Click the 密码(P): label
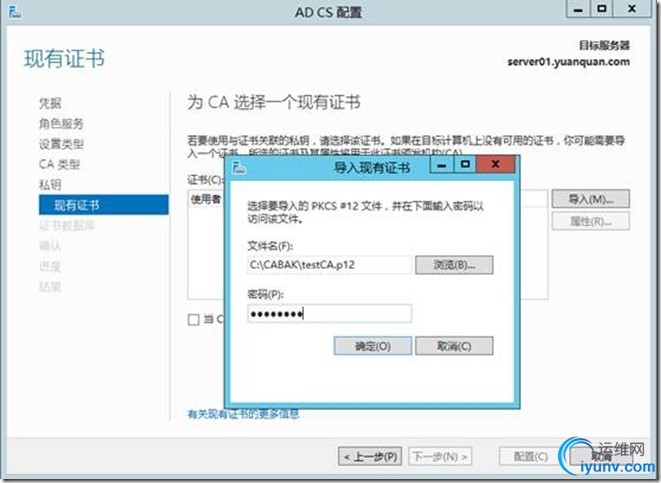 [266, 294]
